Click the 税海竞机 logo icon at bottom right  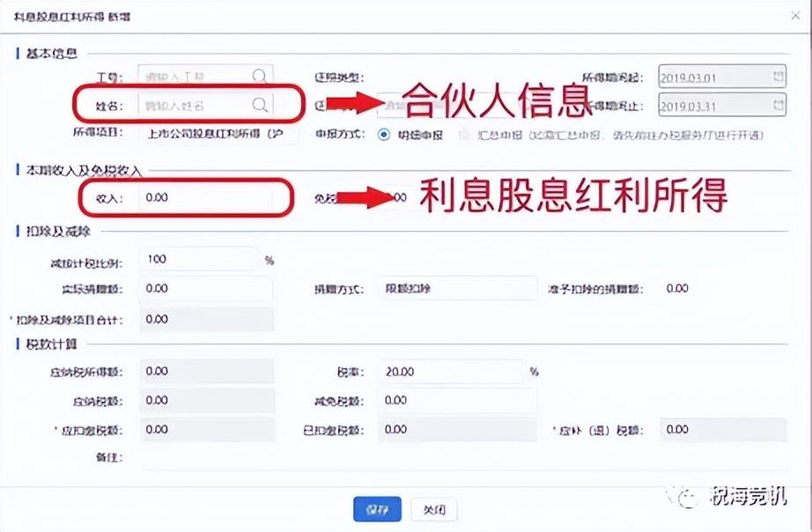coord(690,499)
